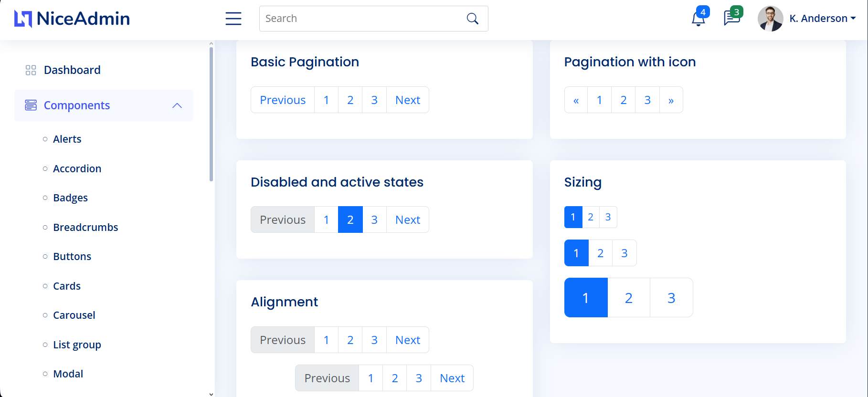Viewport: 868px width, 397px height.
Task: Click the Dashboard grid icon
Action: point(31,70)
